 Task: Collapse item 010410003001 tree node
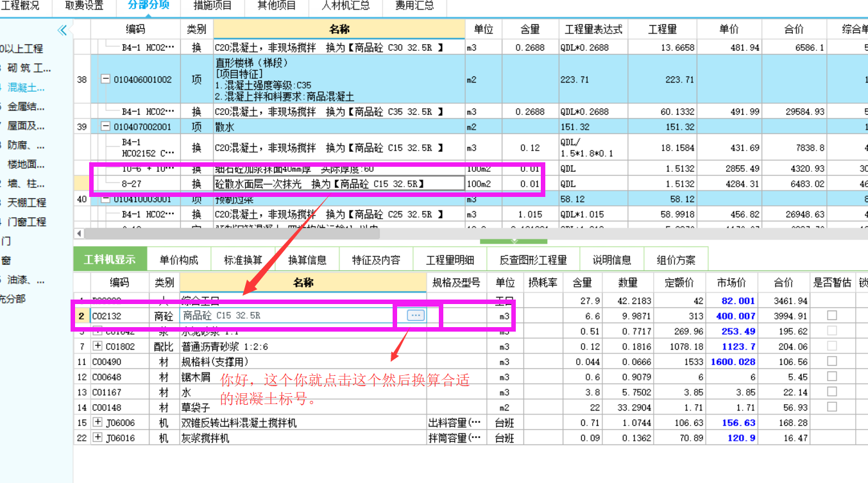(106, 199)
